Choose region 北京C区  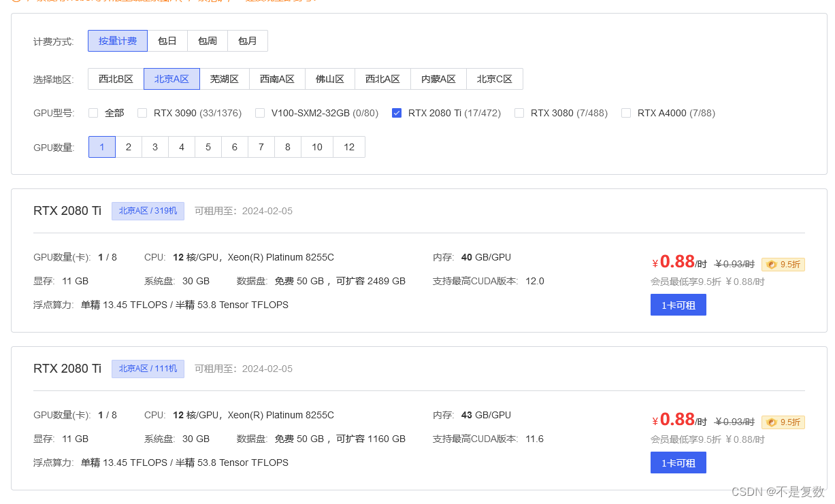pyautogui.click(x=495, y=79)
